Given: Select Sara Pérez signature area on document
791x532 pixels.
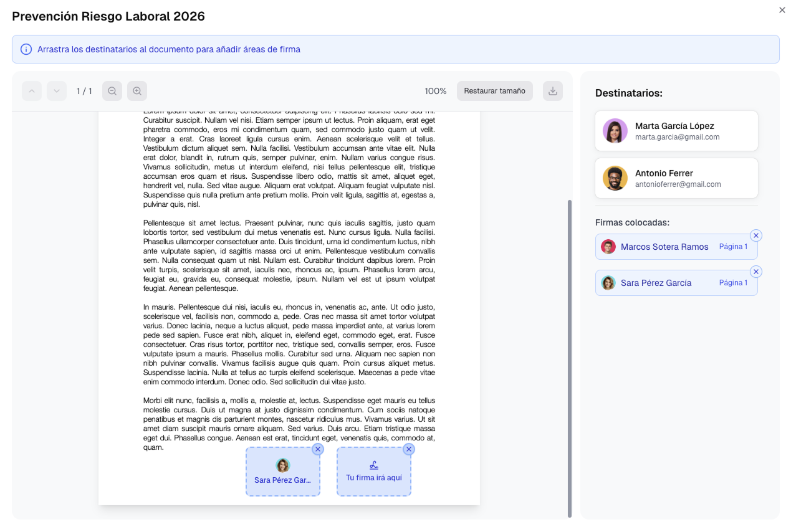Looking at the screenshot, I should (x=282, y=473).
